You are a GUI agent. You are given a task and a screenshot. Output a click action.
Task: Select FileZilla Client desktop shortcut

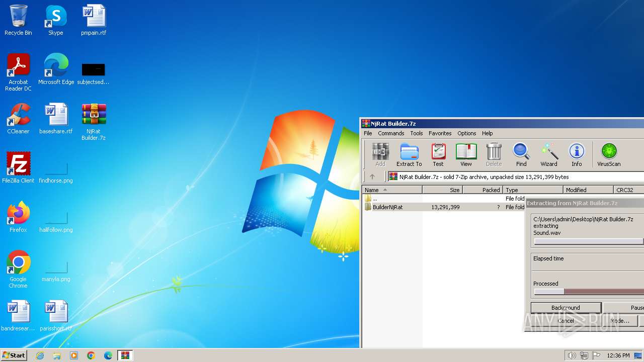pyautogui.click(x=18, y=168)
